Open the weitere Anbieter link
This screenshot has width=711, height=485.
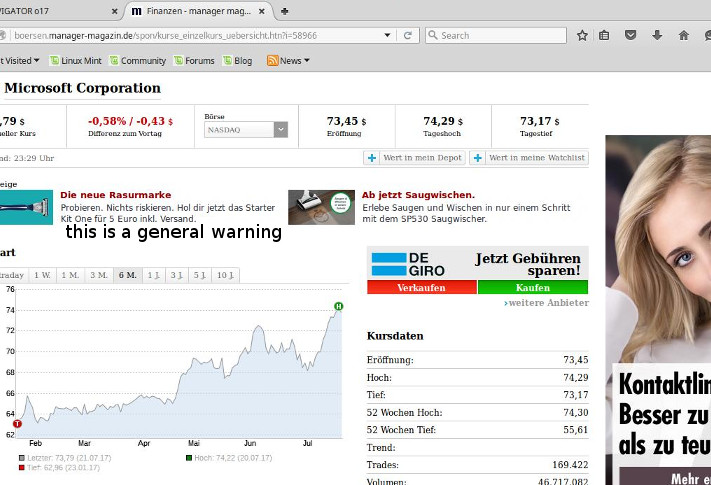546,303
